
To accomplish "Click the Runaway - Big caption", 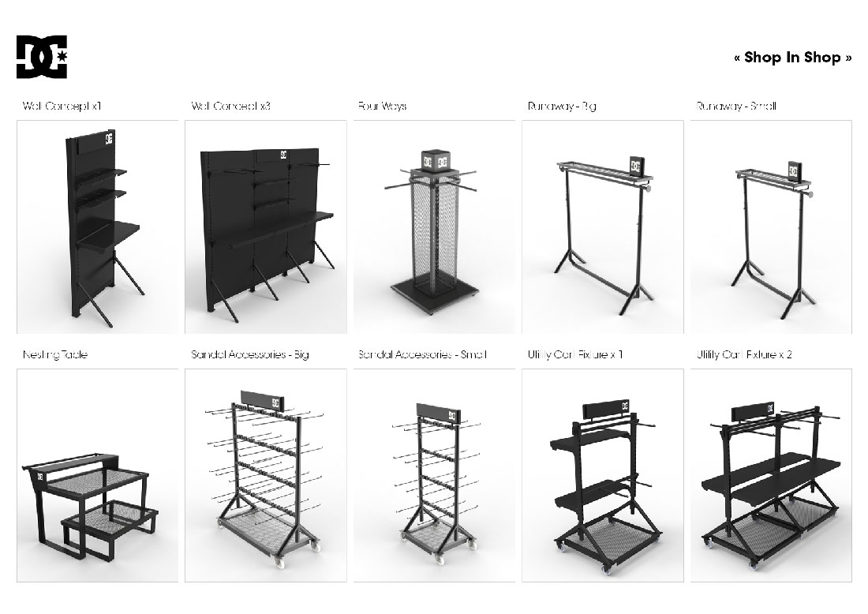I will 562,106.
